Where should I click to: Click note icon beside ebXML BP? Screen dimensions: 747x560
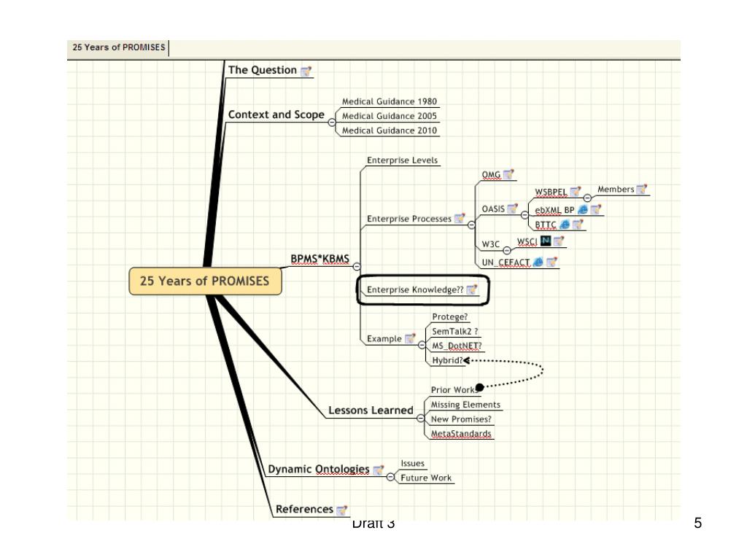[x=596, y=209]
